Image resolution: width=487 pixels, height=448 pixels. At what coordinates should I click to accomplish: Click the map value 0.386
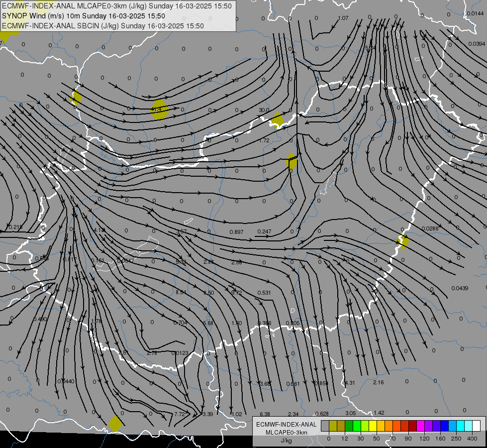point(264,323)
